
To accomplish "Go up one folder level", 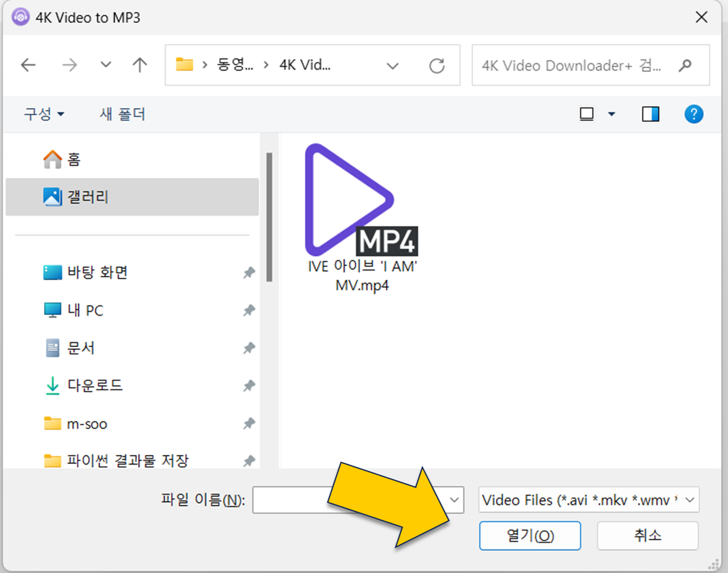I will pos(140,65).
